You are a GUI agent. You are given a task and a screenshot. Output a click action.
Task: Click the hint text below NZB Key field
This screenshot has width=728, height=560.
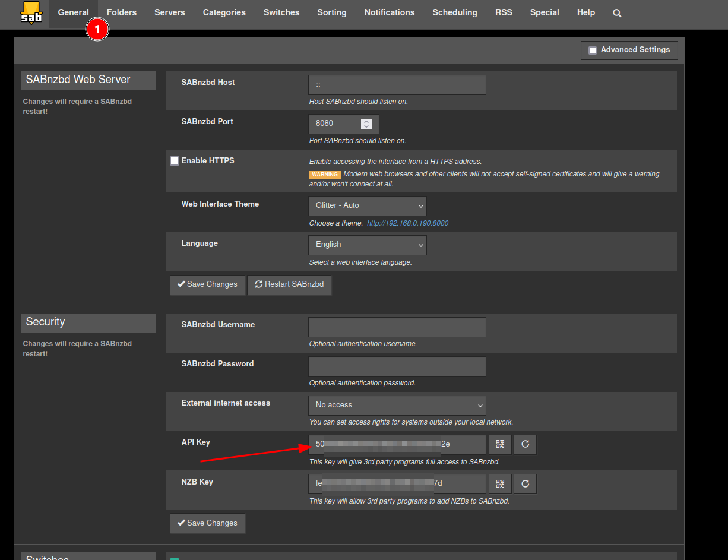pyautogui.click(x=409, y=501)
